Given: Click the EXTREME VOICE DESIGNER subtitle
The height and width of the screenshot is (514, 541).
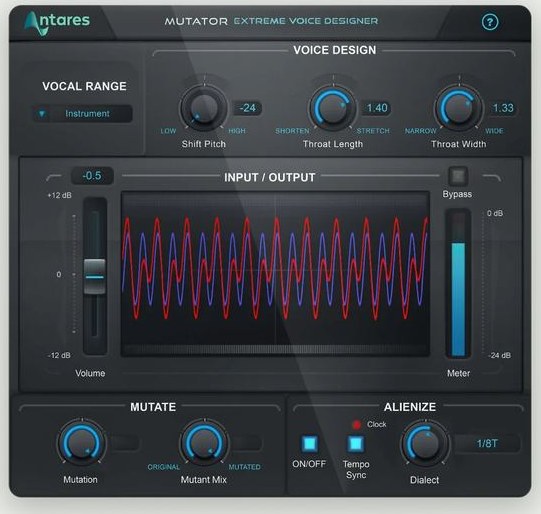Looking at the screenshot, I should point(306,21).
